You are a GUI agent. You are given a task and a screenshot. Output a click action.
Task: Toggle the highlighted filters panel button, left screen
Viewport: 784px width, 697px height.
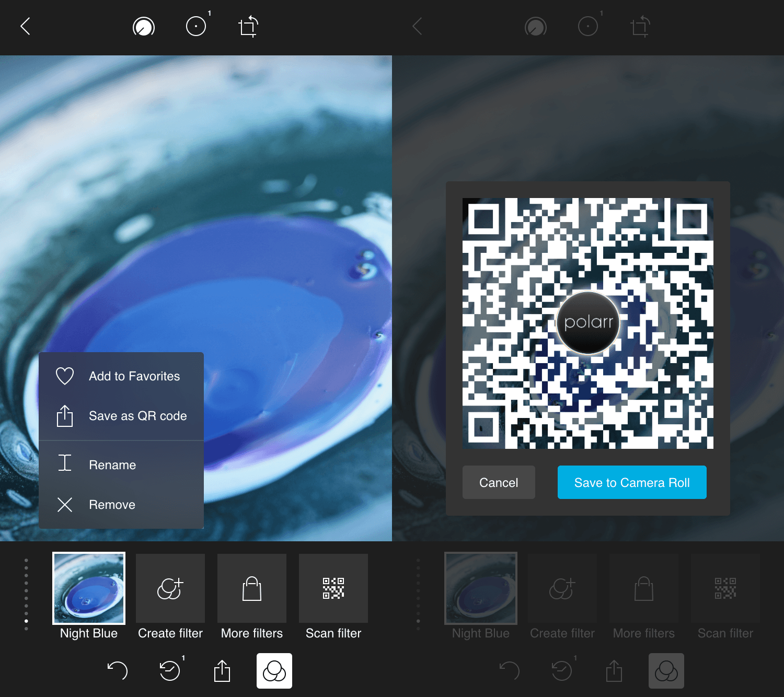click(274, 671)
